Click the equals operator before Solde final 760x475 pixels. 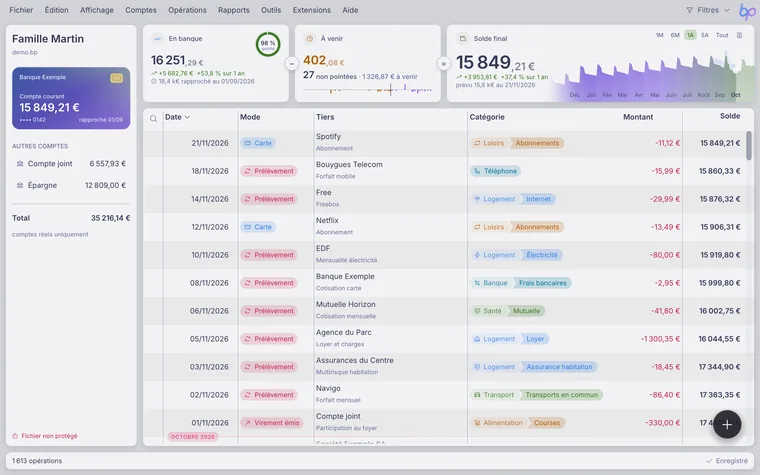click(443, 63)
